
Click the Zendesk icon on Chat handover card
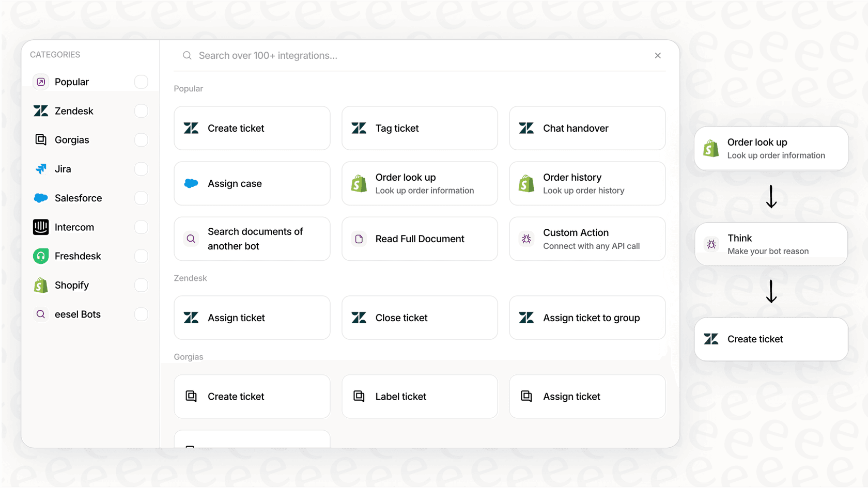tap(526, 128)
